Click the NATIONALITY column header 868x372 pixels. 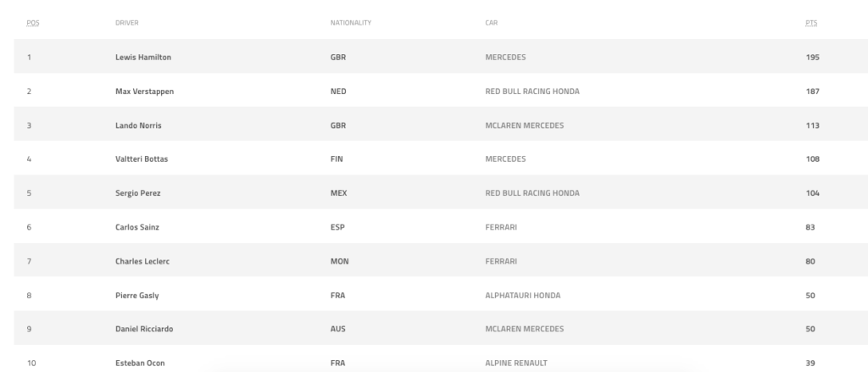[350, 23]
